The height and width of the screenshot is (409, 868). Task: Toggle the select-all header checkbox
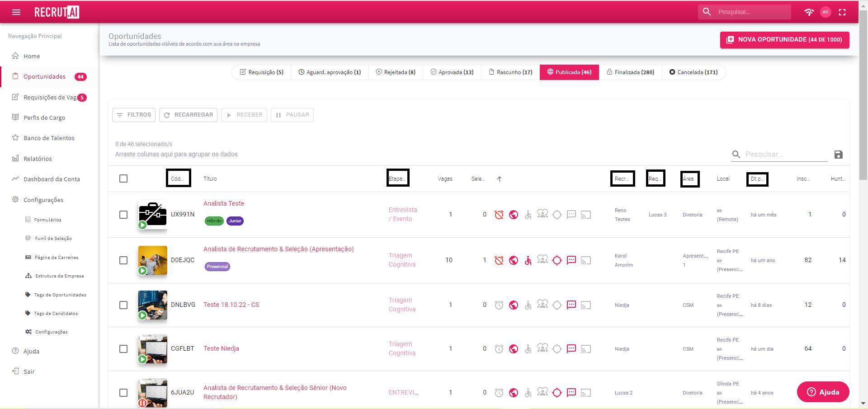123,179
